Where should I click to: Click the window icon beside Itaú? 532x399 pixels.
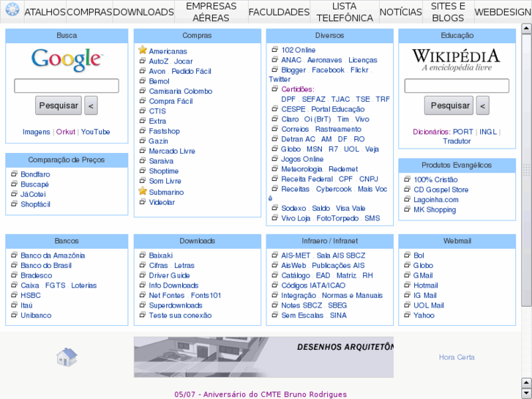point(14,305)
